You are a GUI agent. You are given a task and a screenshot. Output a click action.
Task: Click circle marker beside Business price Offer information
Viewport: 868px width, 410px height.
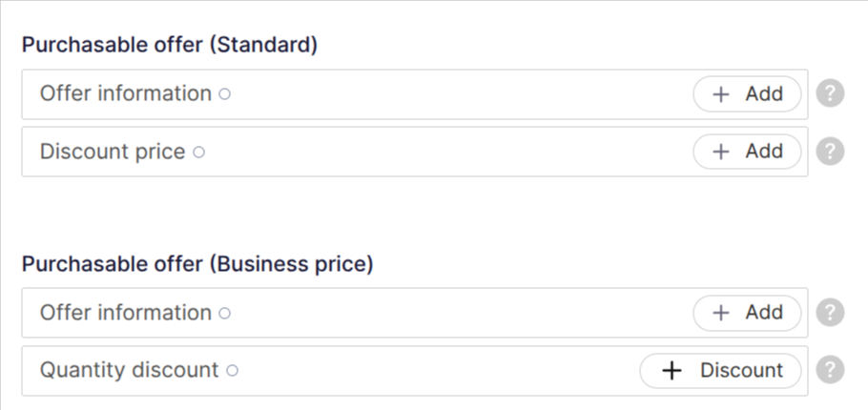click(224, 313)
